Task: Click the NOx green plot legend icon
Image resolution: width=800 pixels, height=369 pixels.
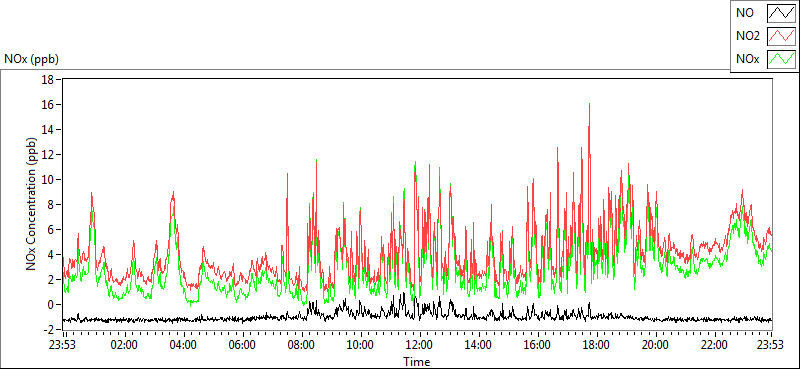Action: [x=782, y=59]
